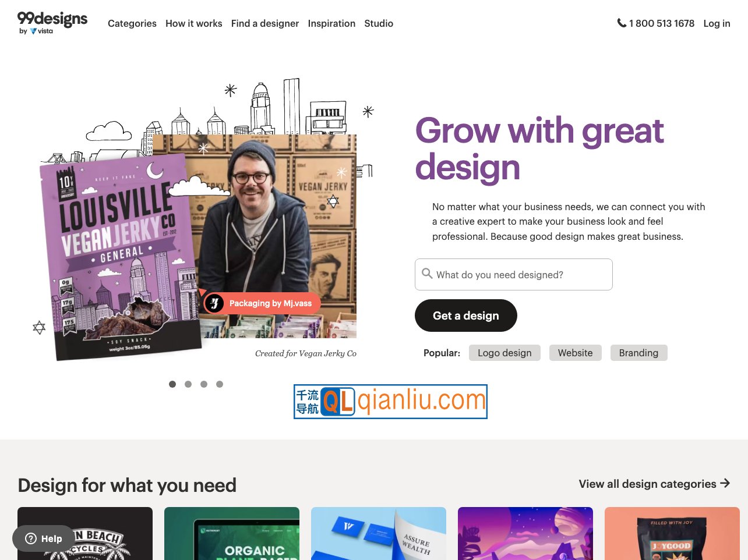
Task: Open the Find a designer menu
Action: coord(265,23)
